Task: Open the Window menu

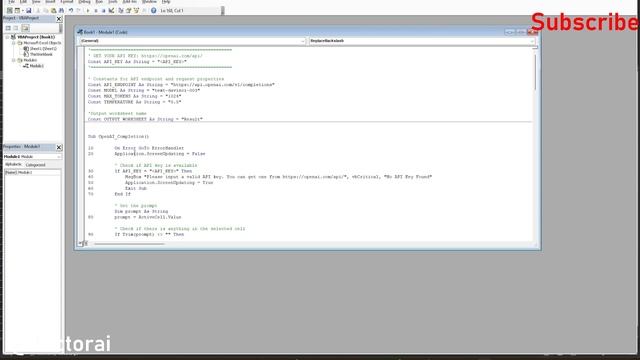Action: (149, 2)
